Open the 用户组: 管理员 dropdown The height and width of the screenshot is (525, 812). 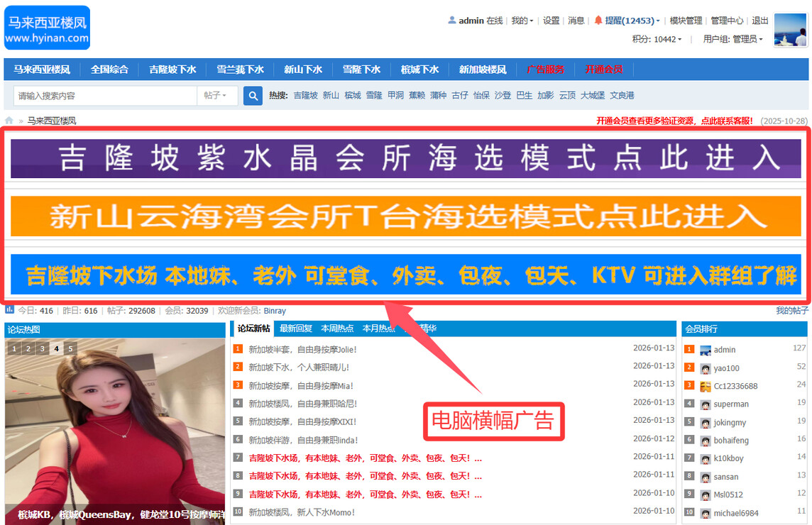733,39
